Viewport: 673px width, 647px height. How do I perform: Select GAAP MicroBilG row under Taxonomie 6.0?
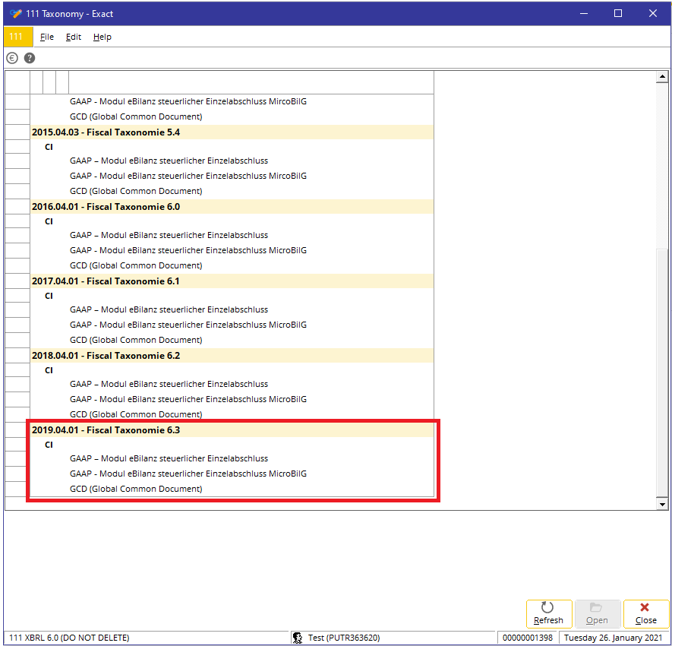coord(188,250)
